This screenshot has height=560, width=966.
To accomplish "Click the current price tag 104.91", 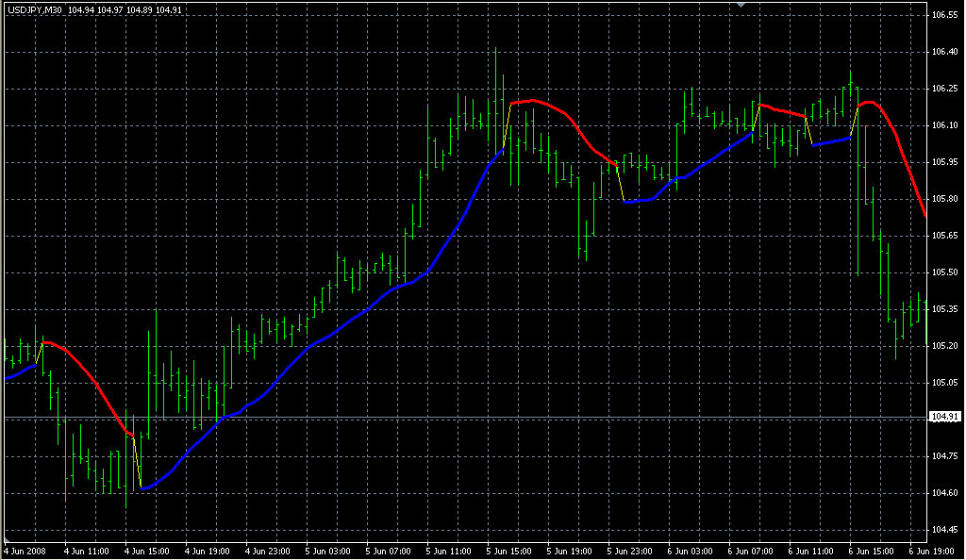I will [x=944, y=417].
